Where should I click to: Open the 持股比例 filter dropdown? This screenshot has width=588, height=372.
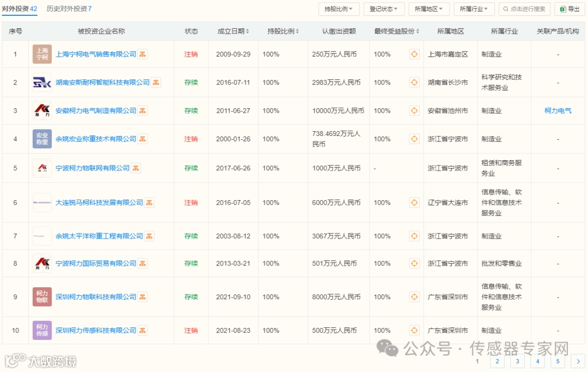click(x=339, y=9)
